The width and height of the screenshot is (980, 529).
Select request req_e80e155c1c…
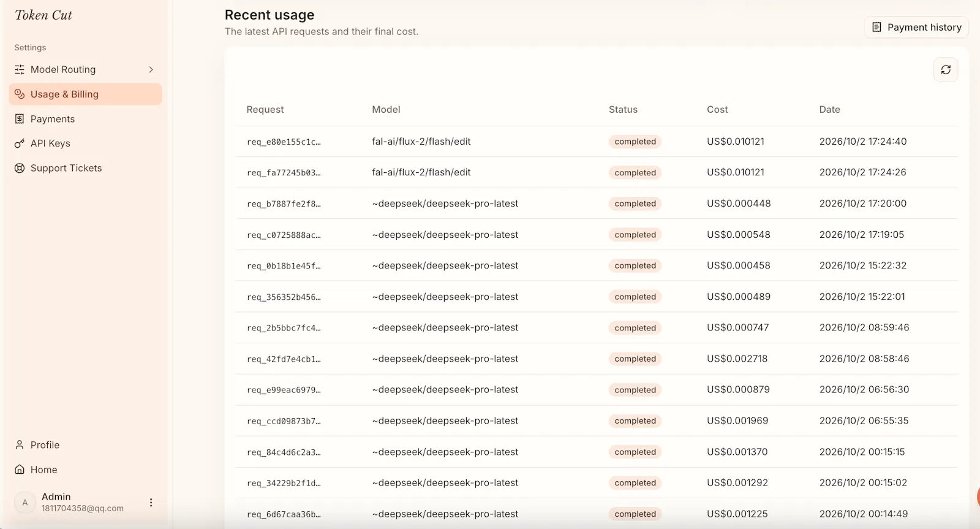pos(284,142)
